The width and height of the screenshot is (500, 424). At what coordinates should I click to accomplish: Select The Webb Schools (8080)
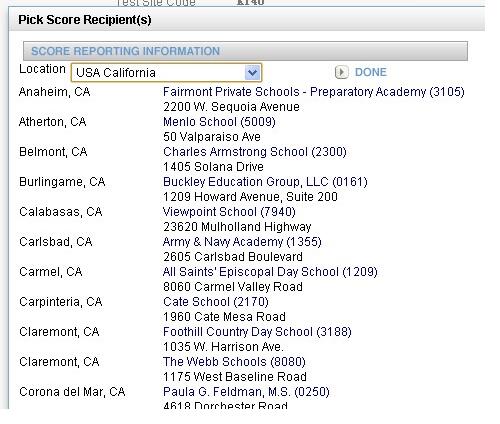[x=234, y=362]
